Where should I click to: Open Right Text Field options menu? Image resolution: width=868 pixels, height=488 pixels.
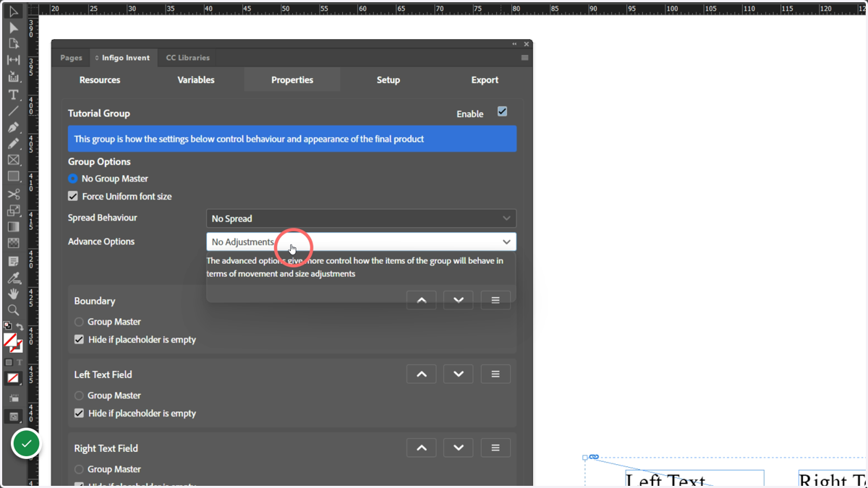point(495,448)
